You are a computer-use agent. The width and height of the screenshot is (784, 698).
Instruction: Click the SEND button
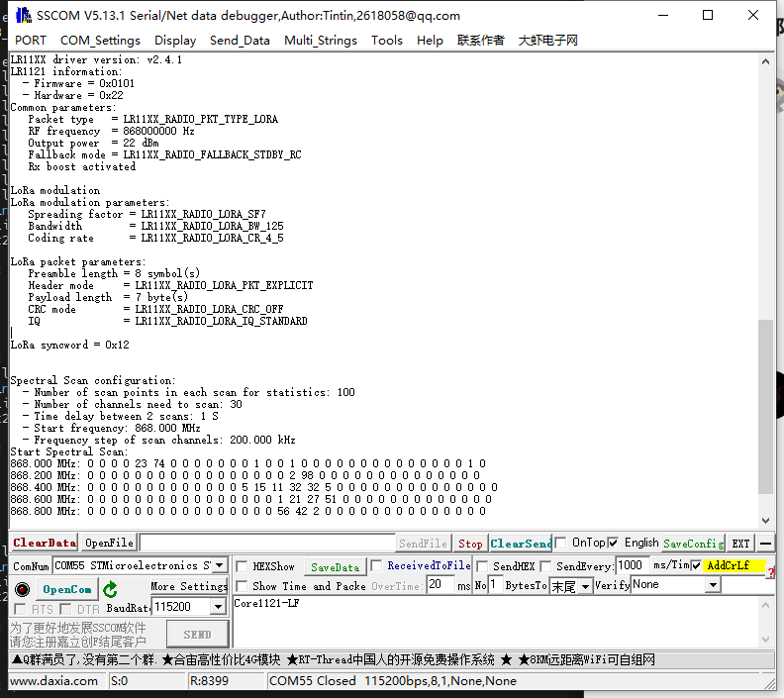click(x=198, y=635)
